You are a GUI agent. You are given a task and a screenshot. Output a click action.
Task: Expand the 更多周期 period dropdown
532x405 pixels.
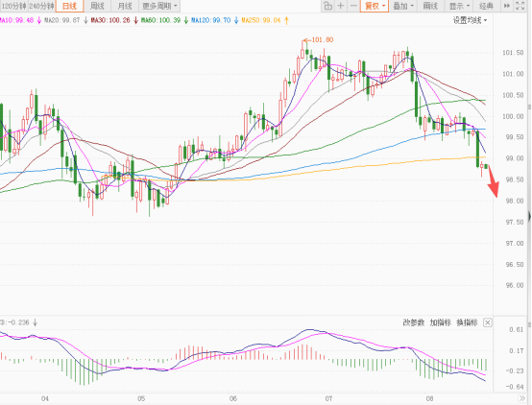159,6
